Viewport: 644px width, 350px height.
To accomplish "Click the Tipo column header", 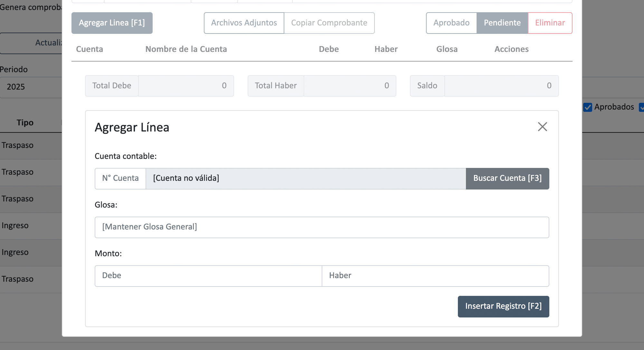I will 25,122.
